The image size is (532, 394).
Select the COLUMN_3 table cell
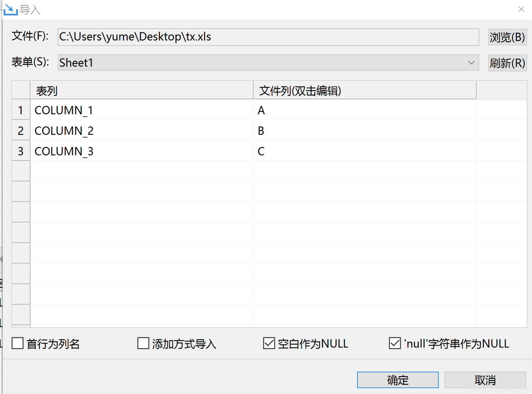tap(142, 151)
